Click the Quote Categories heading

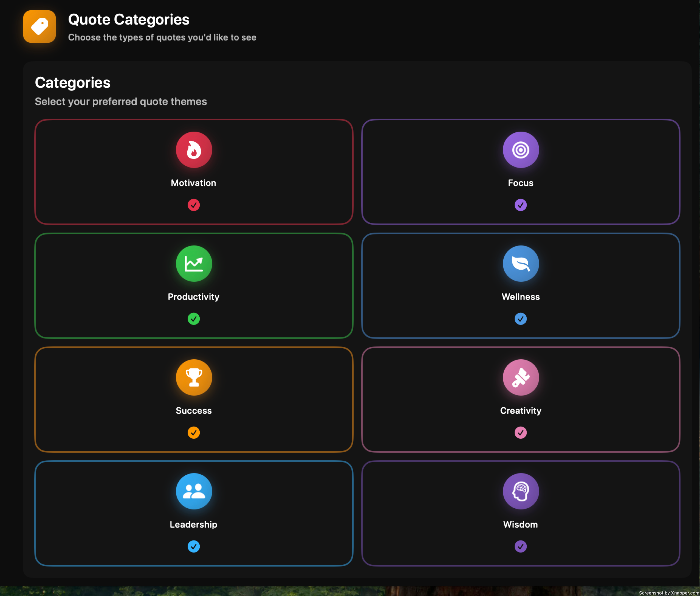[x=129, y=20]
